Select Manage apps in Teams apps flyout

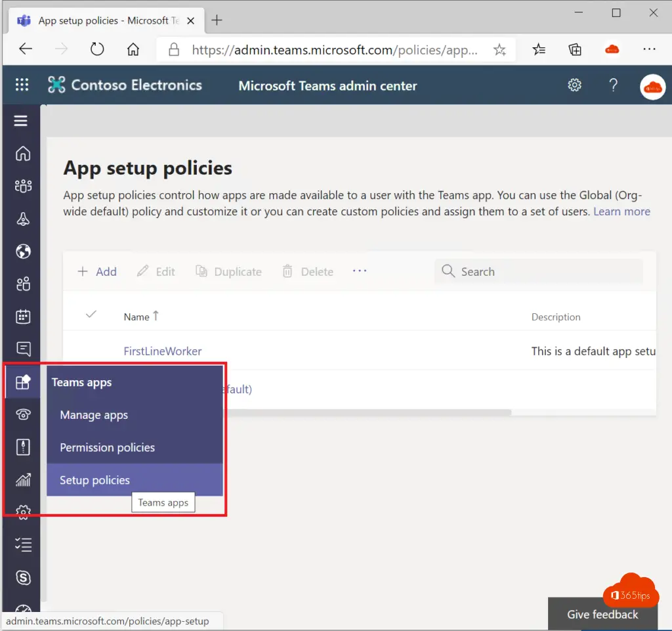[x=94, y=415]
